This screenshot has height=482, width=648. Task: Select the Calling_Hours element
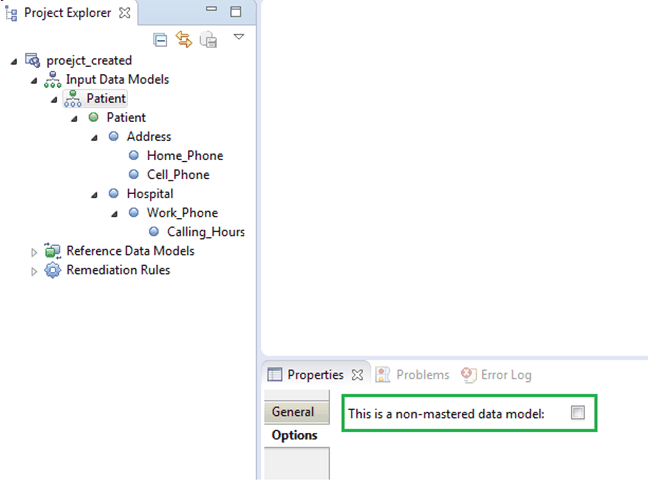click(206, 231)
